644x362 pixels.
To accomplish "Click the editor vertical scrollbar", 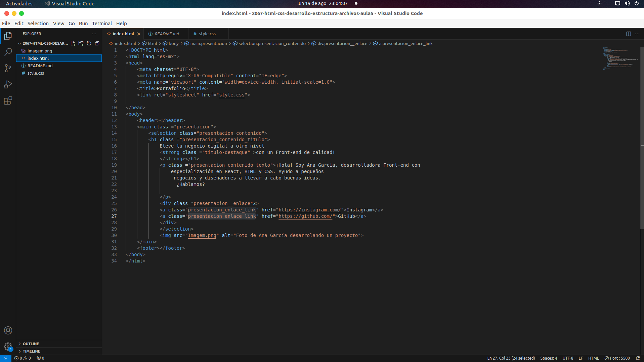I will 642,138.
